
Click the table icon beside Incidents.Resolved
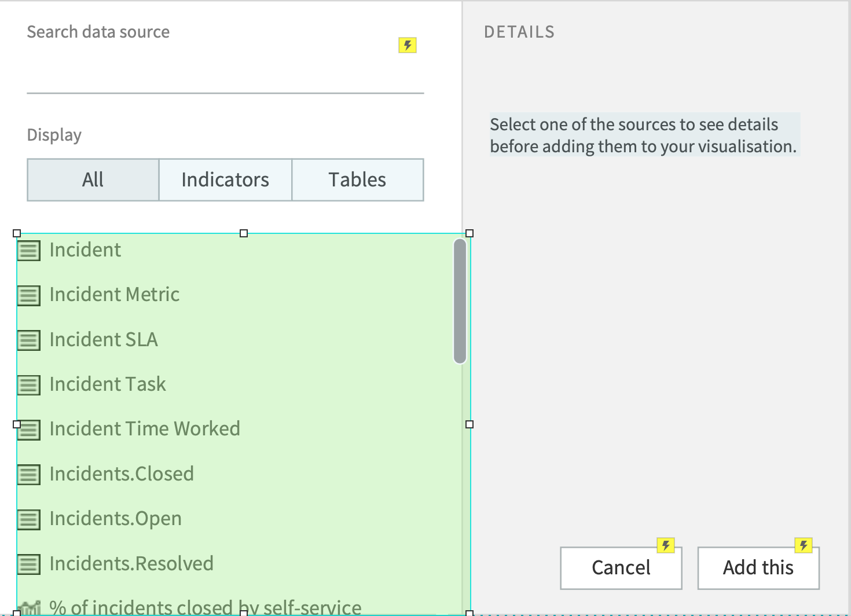click(x=28, y=564)
